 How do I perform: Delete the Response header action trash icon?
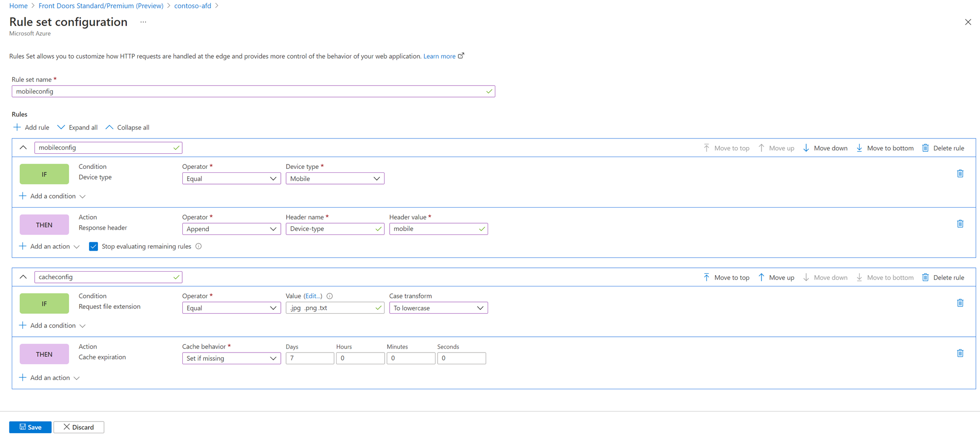pos(960,224)
